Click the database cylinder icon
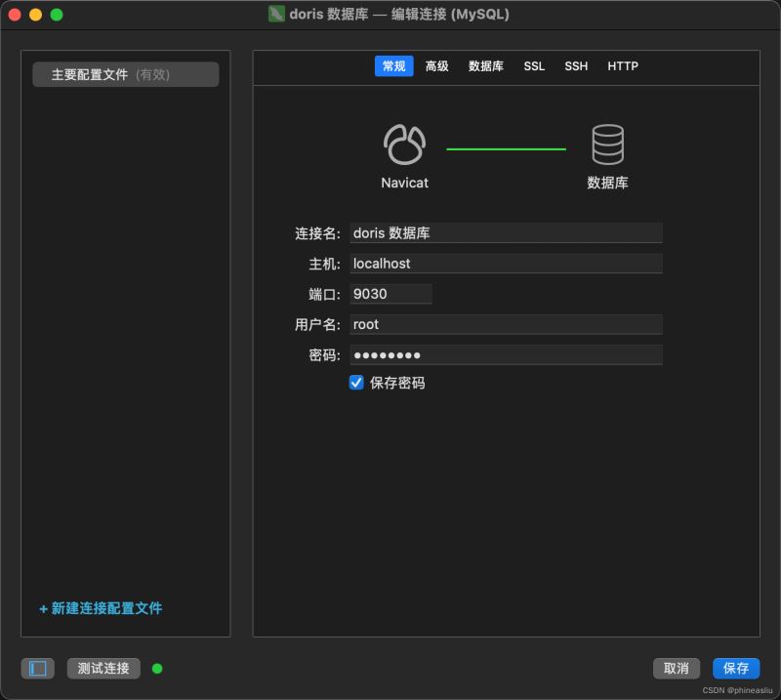 (607, 144)
